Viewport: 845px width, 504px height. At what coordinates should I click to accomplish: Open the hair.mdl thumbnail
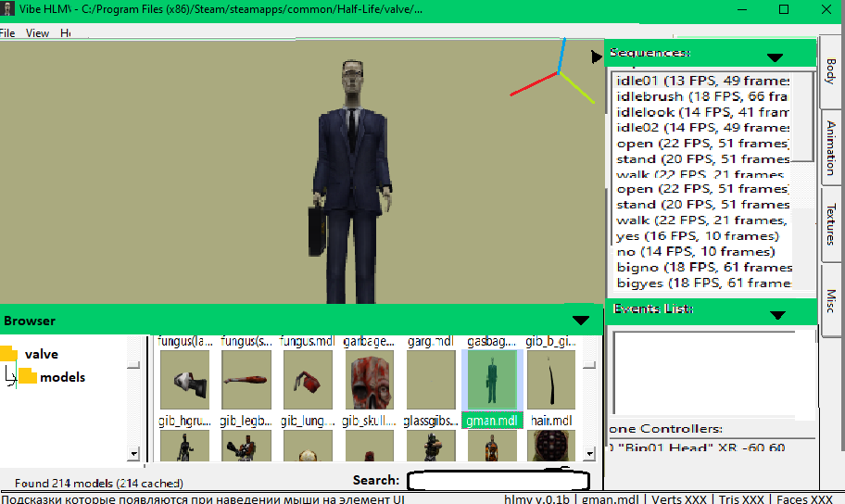pyautogui.click(x=551, y=380)
